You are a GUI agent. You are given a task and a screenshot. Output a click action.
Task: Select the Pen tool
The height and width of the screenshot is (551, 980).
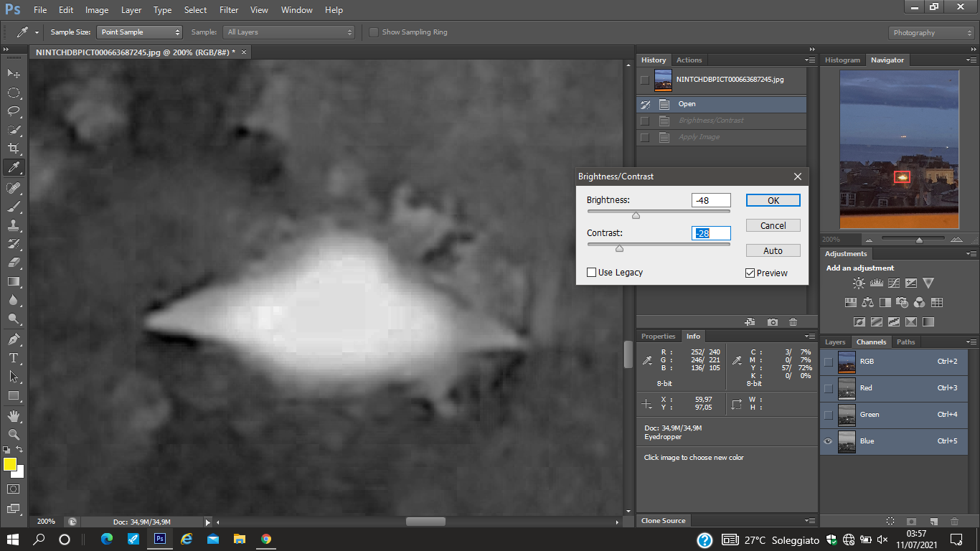click(13, 339)
